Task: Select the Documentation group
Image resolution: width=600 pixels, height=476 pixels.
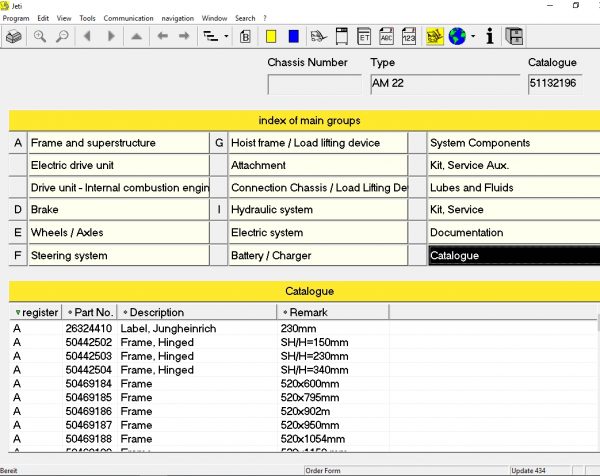Action: click(514, 233)
